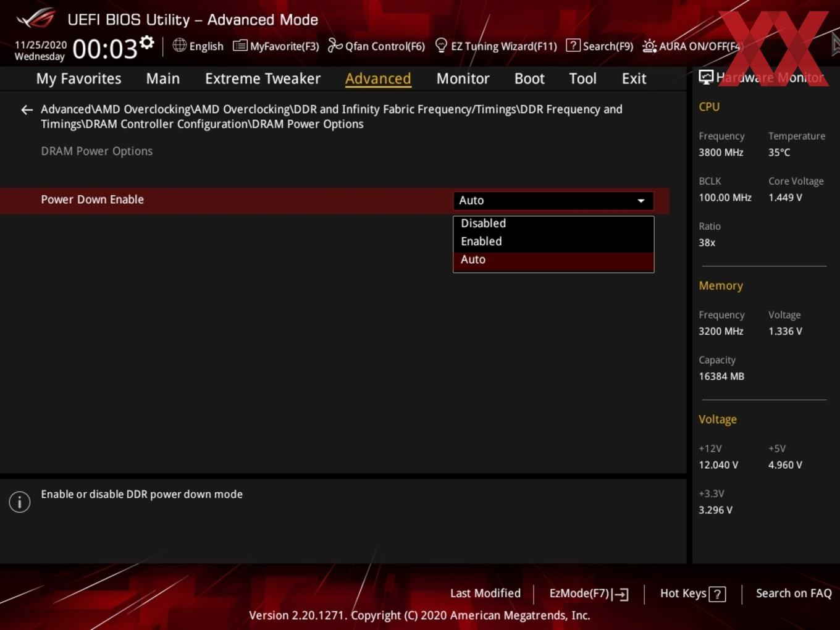Click the Memory voltage value 1.336 V
The height and width of the screenshot is (630, 840).
[x=785, y=331]
